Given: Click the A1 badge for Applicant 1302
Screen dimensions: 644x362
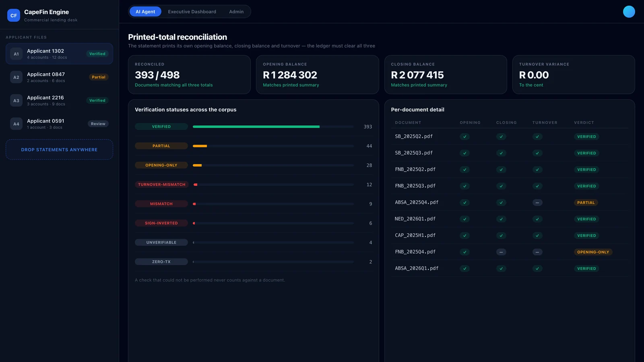Looking at the screenshot, I should click(16, 54).
